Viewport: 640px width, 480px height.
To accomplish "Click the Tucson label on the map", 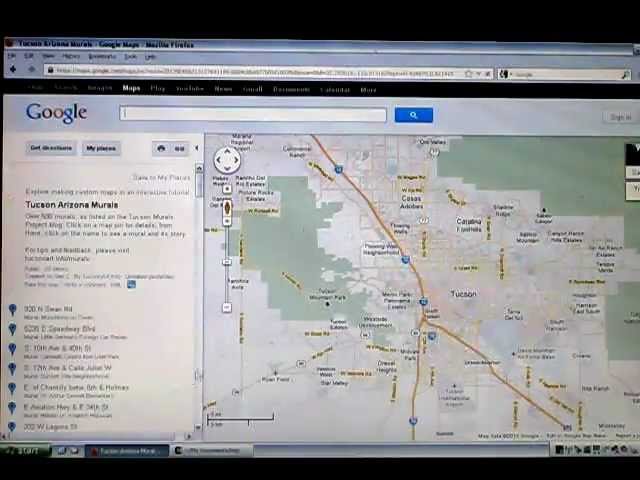I will [x=463, y=294].
